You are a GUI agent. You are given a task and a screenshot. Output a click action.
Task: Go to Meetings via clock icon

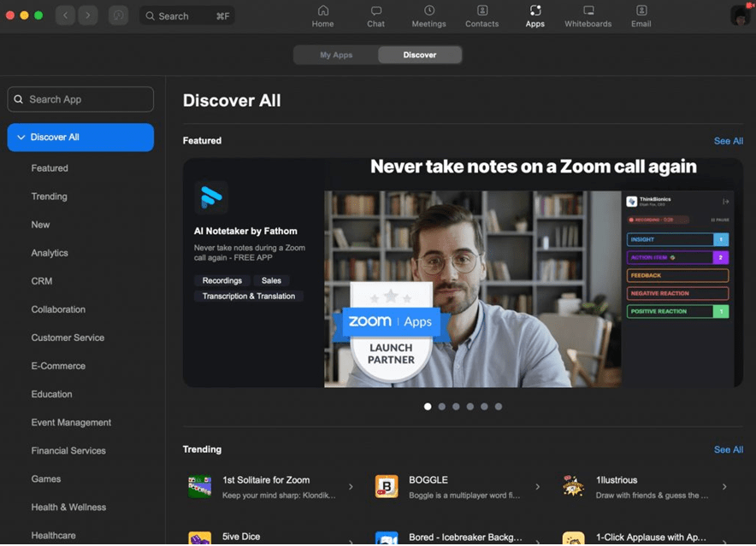pyautogui.click(x=428, y=11)
